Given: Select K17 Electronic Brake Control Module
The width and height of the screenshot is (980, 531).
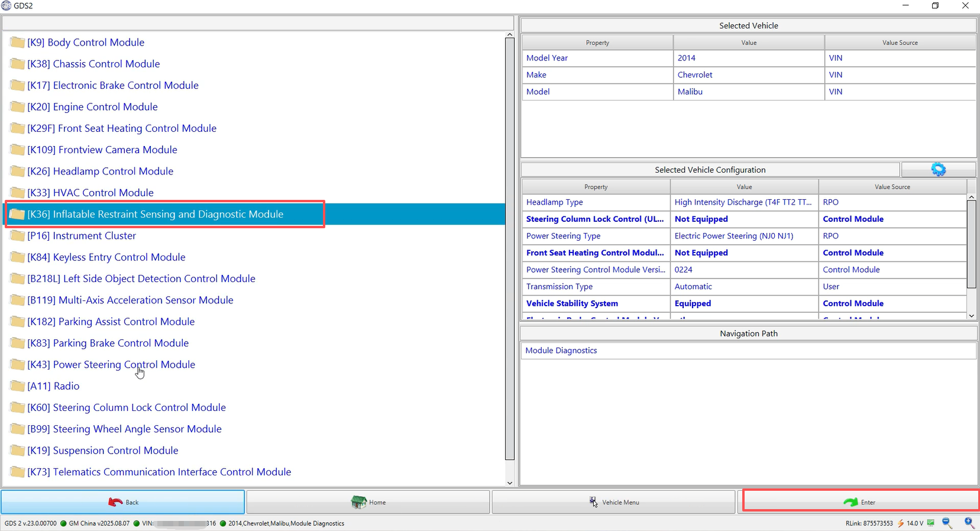Looking at the screenshot, I should pyautogui.click(x=112, y=86).
